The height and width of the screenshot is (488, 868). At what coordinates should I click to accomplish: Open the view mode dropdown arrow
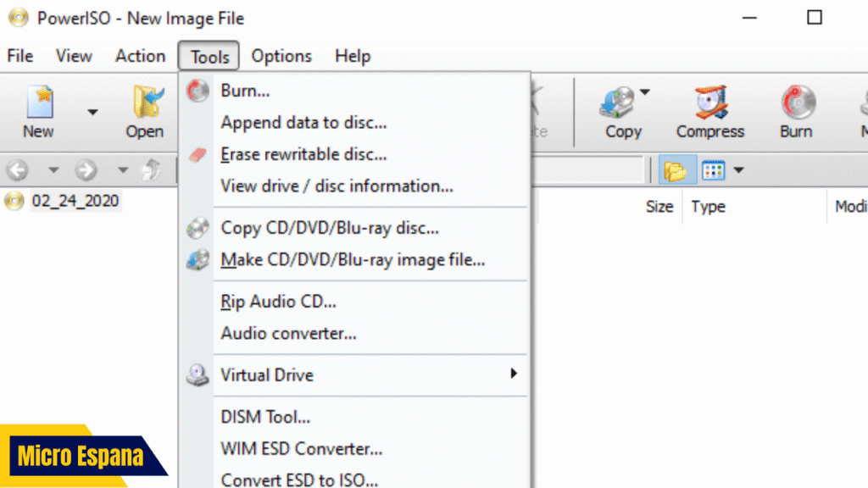tap(738, 170)
